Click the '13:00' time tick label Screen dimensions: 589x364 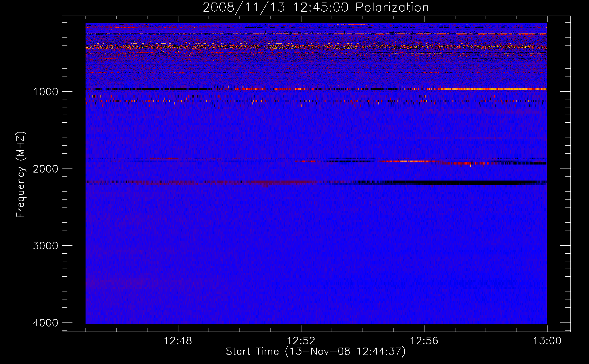click(x=547, y=341)
